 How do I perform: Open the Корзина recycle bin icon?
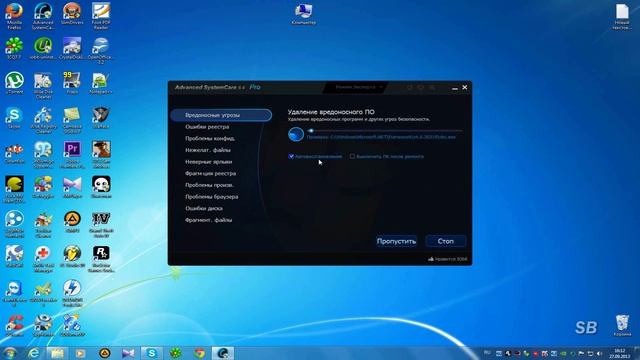tap(622, 326)
